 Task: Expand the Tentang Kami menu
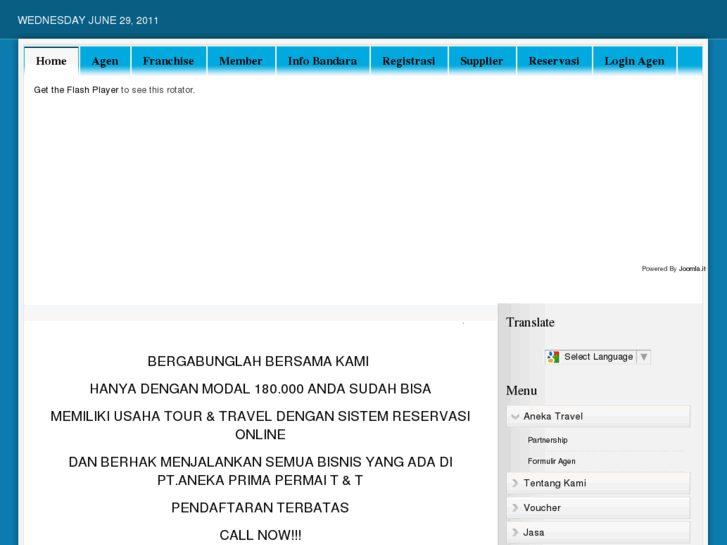click(x=598, y=483)
